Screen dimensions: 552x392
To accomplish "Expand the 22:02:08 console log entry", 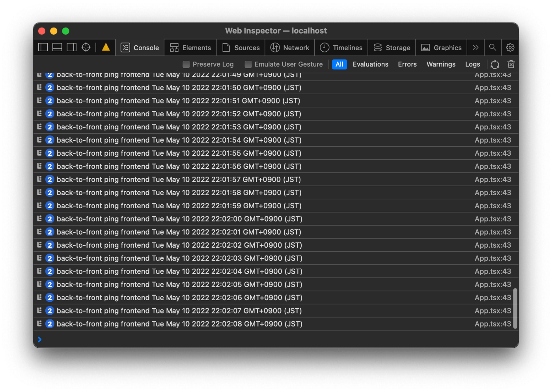I will [39, 323].
